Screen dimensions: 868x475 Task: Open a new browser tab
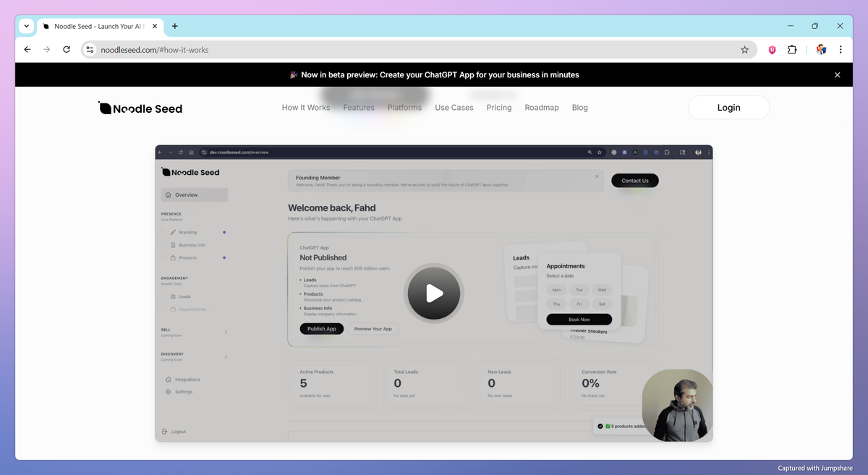pyautogui.click(x=175, y=26)
